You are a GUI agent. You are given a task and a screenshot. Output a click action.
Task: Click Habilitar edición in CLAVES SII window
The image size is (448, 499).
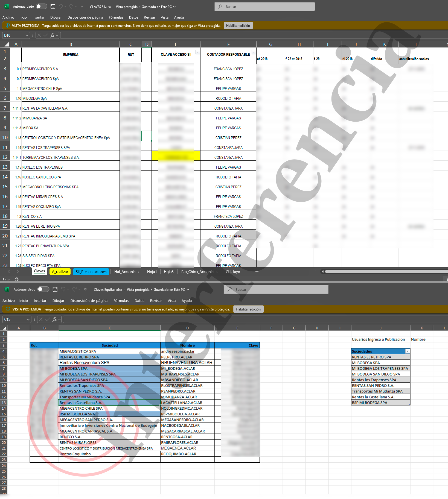pos(238,25)
